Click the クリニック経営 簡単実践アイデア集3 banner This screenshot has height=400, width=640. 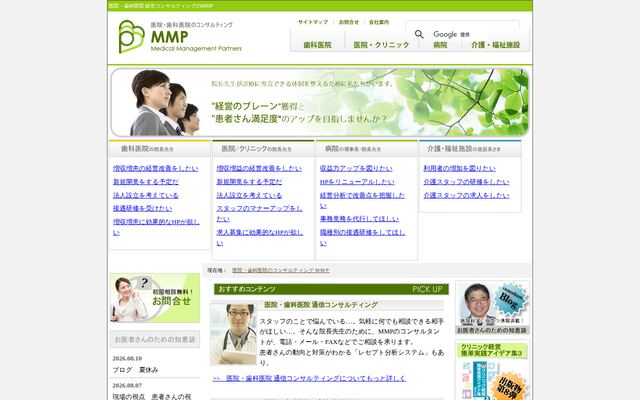492,371
